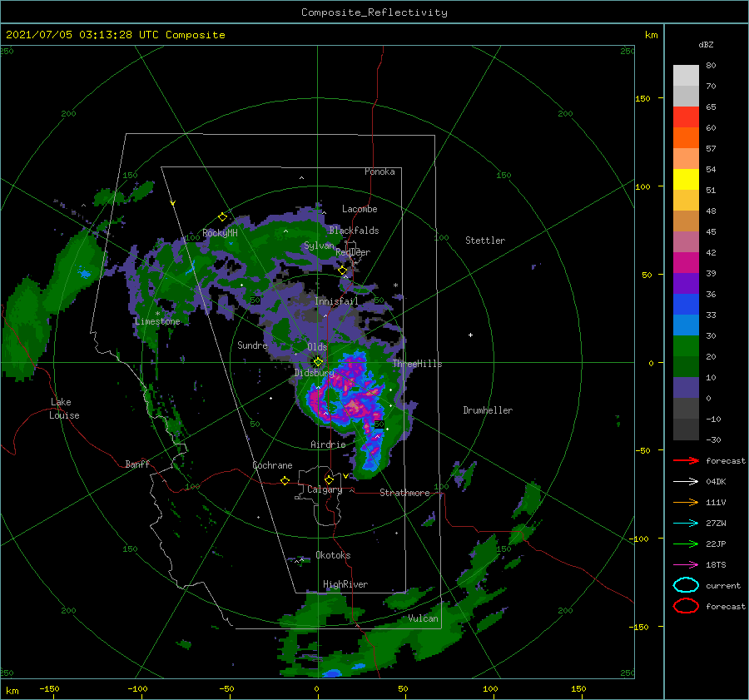The height and width of the screenshot is (700, 749).
Task: Click the white plus marker west of Drumheller
Action: click(x=470, y=335)
